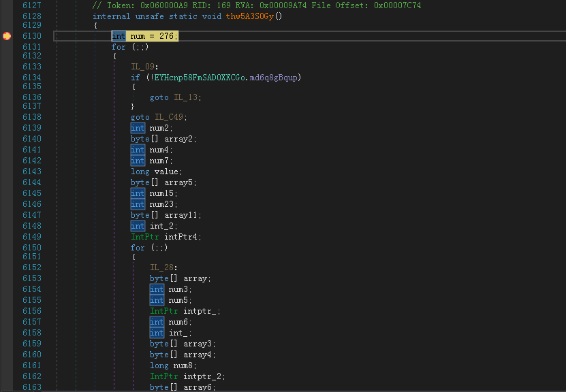Select variable array11 declaration
Image resolution: width=566 pixels, height=392 pixels.
(x=181, y=215)
